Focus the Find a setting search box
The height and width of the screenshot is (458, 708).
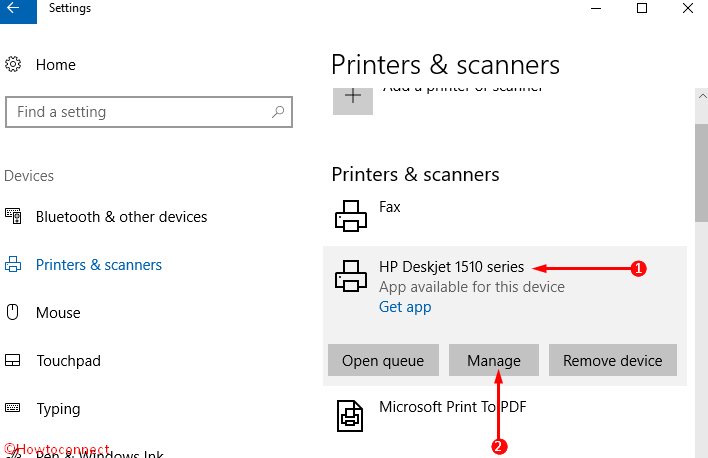(x=149, y=112)
